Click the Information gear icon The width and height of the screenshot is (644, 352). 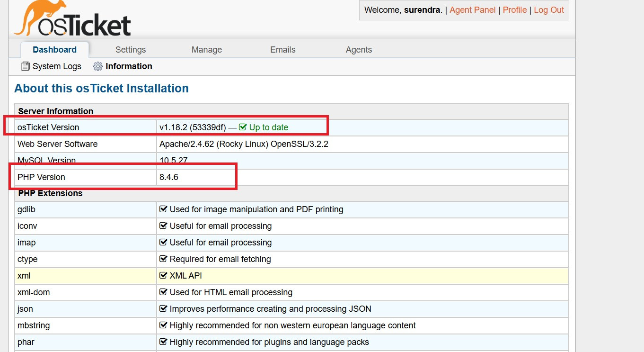click(x=98, y=66)
